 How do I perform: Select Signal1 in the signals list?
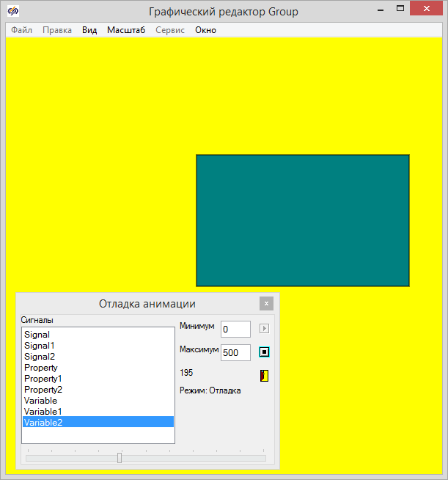39,345
